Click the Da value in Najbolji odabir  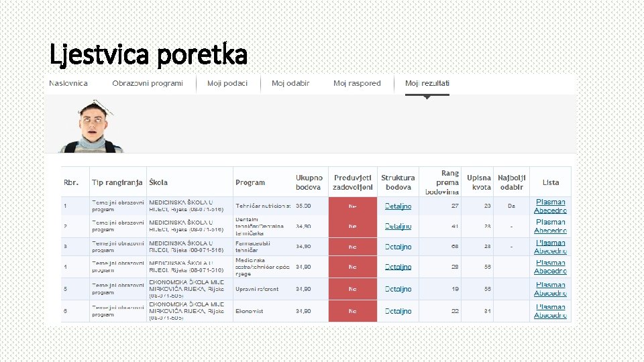pos(511,206)
